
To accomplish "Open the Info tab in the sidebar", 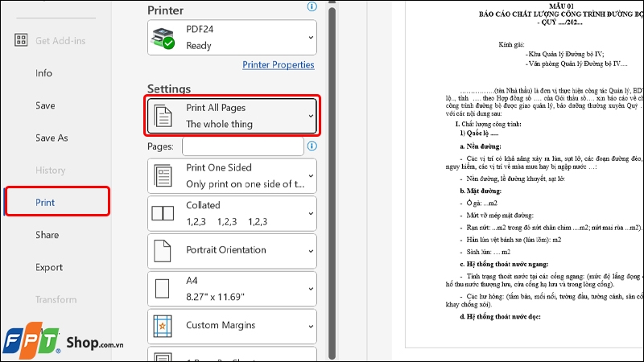I will pyautogui.click(x=43, y=73).
